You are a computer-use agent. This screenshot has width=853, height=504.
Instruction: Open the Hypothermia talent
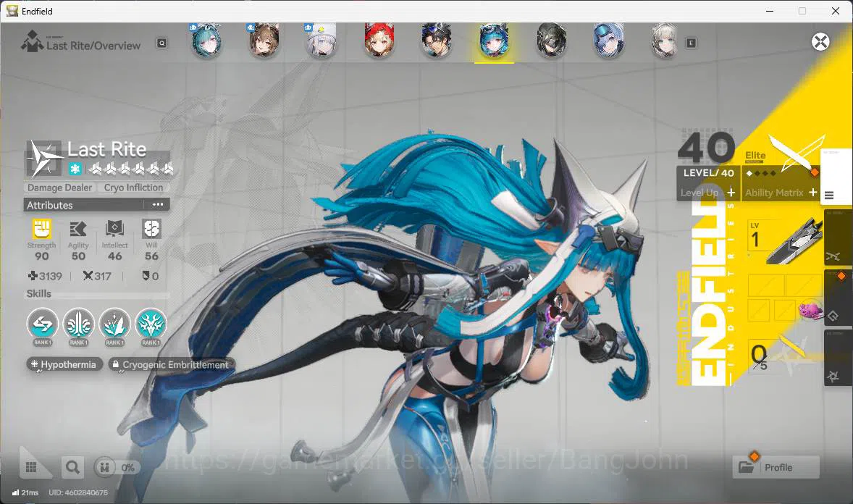coord(64,365)
